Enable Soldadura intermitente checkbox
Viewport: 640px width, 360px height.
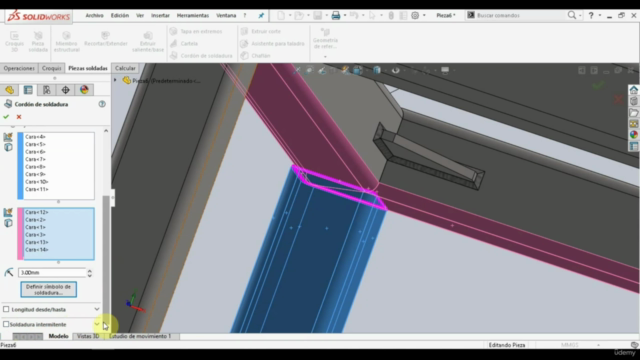pos(6,324)
